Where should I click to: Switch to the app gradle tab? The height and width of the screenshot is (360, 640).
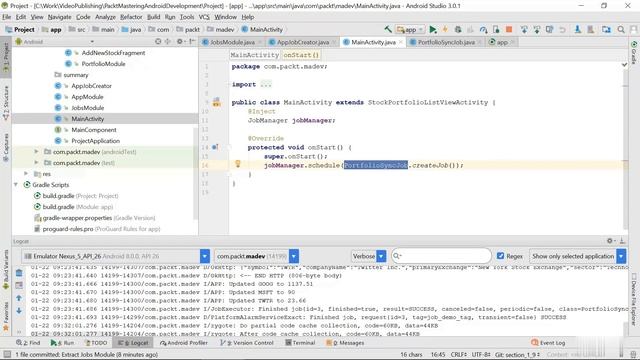502,42
